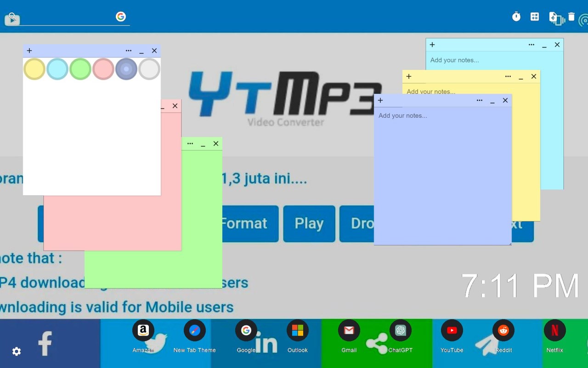The image size is (588, 368).
Task: Click the Google logo in search bar
Action: tap(121, 17)
